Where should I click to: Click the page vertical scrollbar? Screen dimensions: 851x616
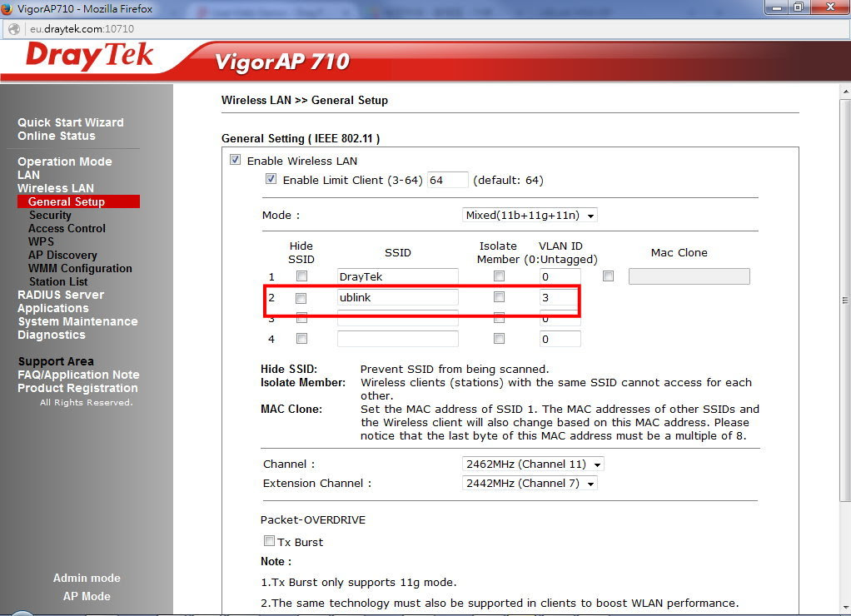[845, 301]
